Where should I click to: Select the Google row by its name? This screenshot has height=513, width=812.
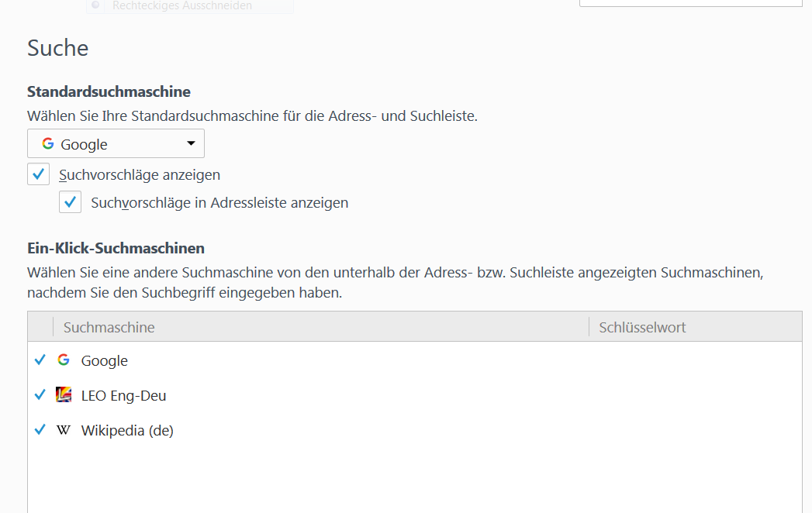pos(105,360)
